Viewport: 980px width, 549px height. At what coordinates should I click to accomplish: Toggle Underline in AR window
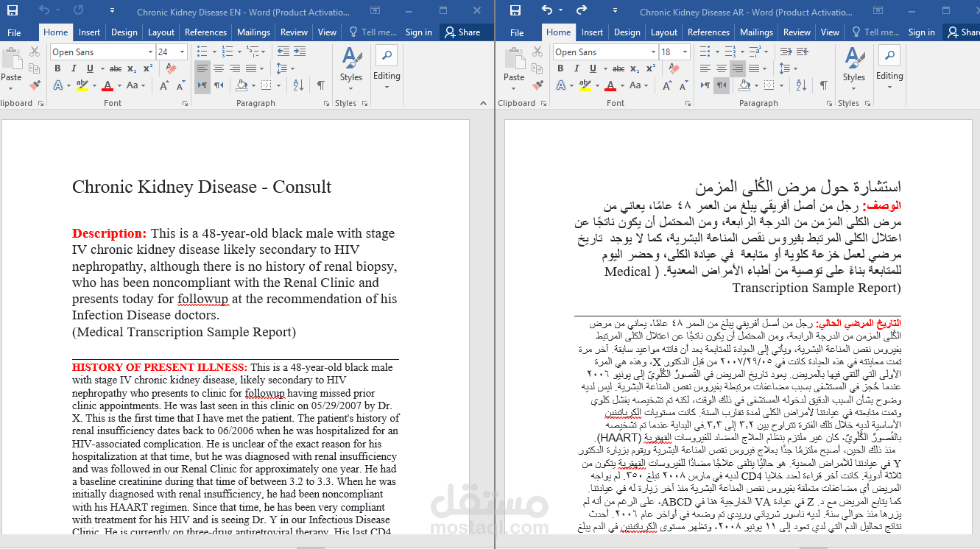pos(593,68)
